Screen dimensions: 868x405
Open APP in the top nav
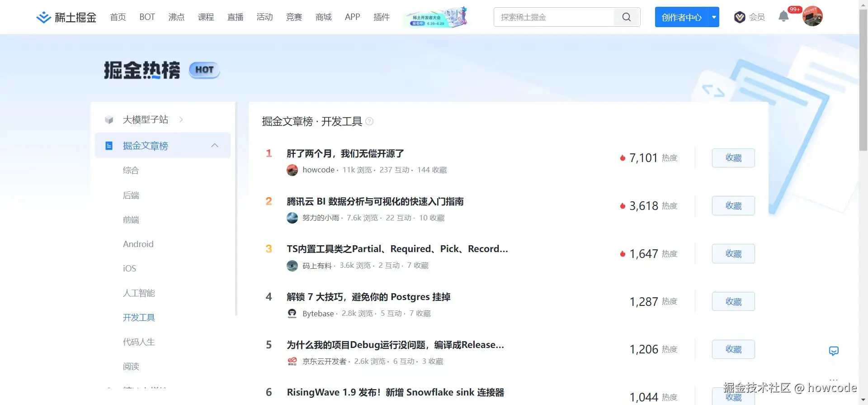coord(352,17)
